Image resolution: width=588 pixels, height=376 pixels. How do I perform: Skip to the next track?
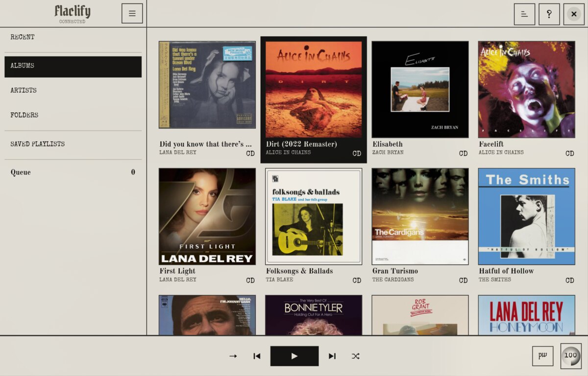[x=332, y=356]
